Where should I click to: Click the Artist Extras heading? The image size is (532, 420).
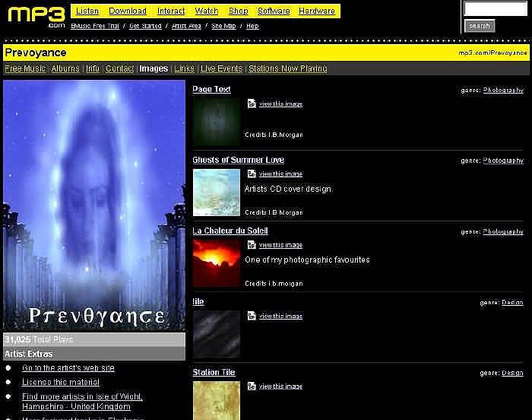(29, 354)
